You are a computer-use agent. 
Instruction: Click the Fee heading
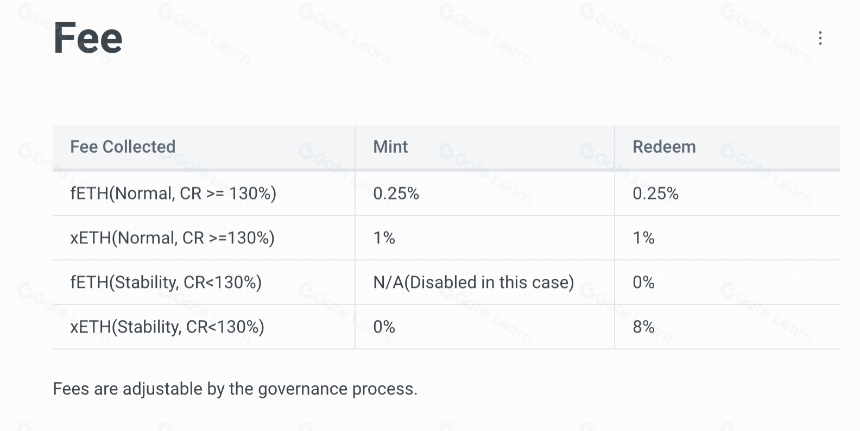pyautogui.click(x=88, y=38)
